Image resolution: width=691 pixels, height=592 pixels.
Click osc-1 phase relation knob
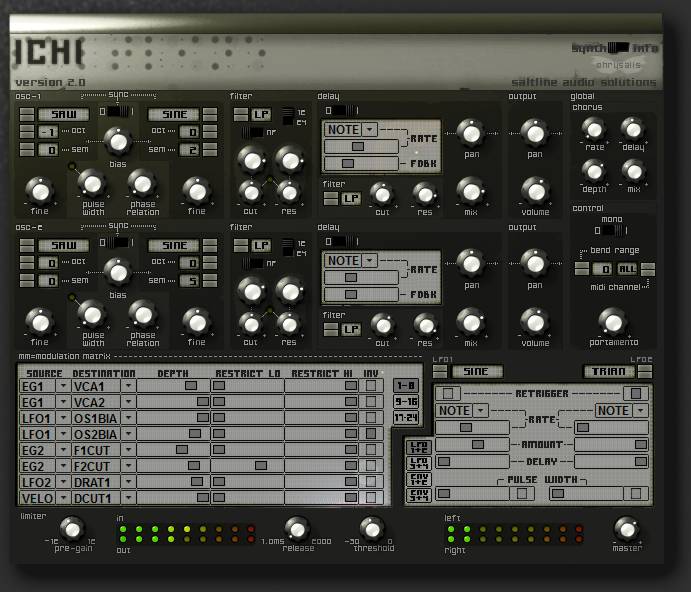point(142,184)
